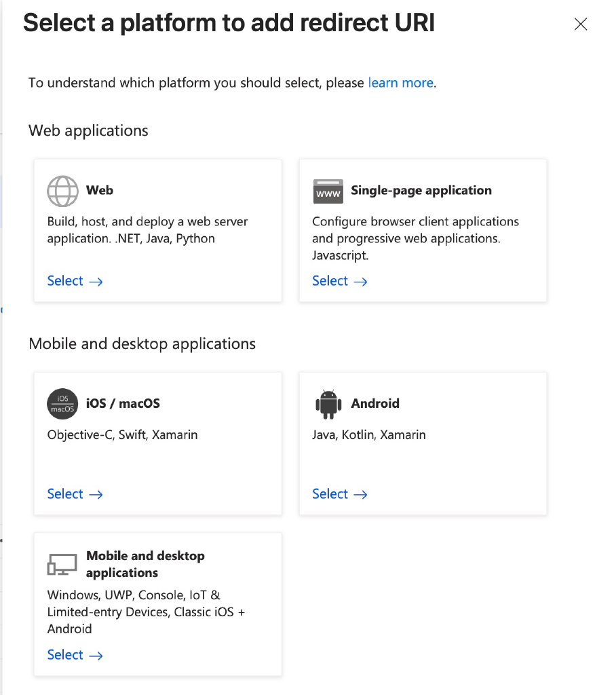Select the iOS / macOS platform
Screen dimensions: 616x695
point(75,494)
